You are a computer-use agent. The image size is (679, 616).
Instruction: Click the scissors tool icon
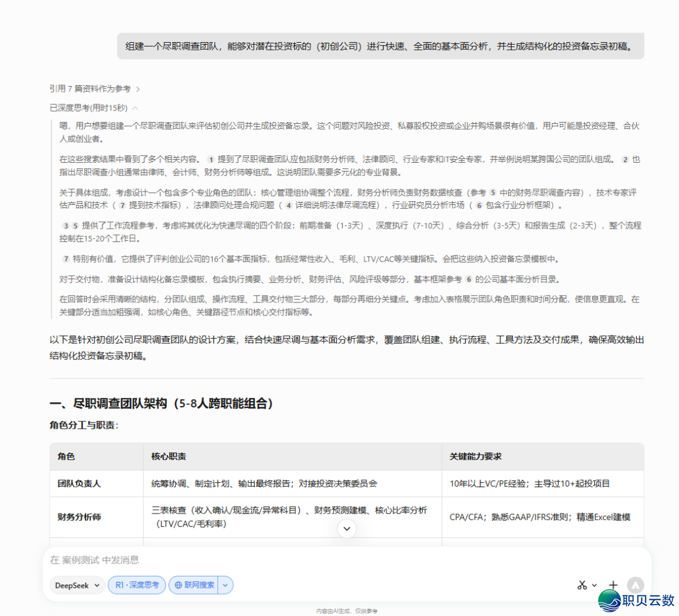(582, 585)
